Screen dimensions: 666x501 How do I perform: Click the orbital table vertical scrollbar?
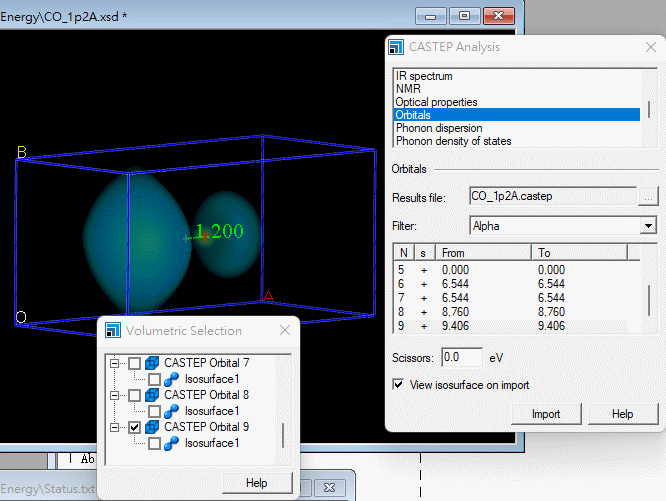click(648, 290)
